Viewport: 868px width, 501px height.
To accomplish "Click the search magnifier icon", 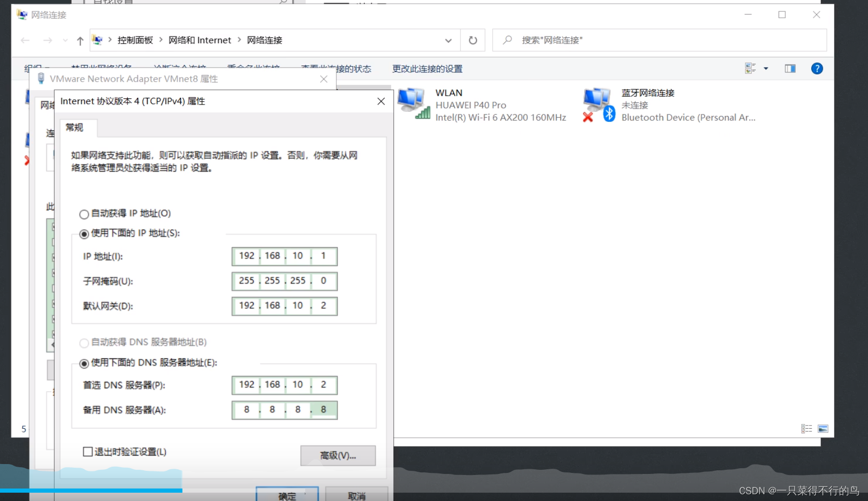I will (x=508, y=40).
